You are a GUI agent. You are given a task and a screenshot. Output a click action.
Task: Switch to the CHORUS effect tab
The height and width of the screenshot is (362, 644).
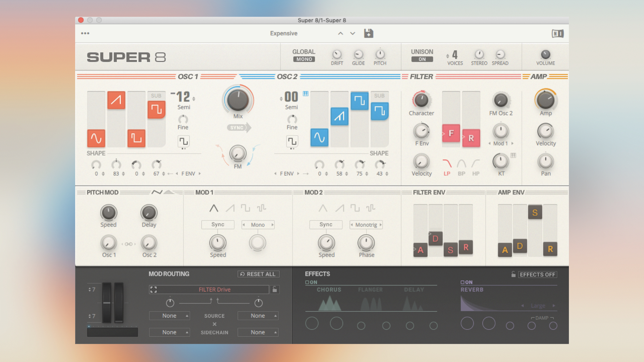pyautogui.click(x=329, y=290)
